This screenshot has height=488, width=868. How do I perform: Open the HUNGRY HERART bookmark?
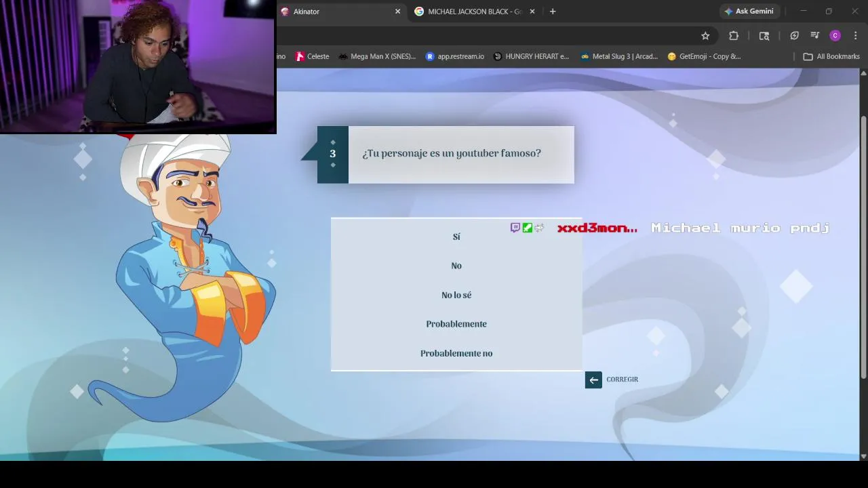(531, 56)
